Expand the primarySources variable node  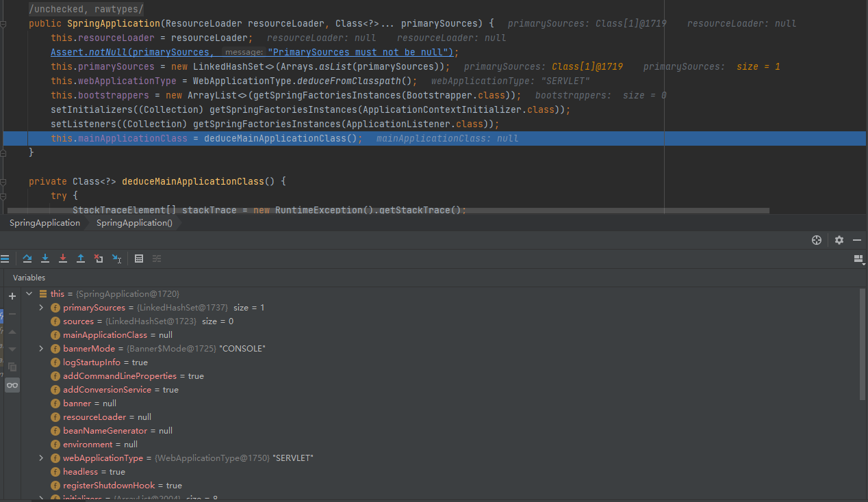41,308
